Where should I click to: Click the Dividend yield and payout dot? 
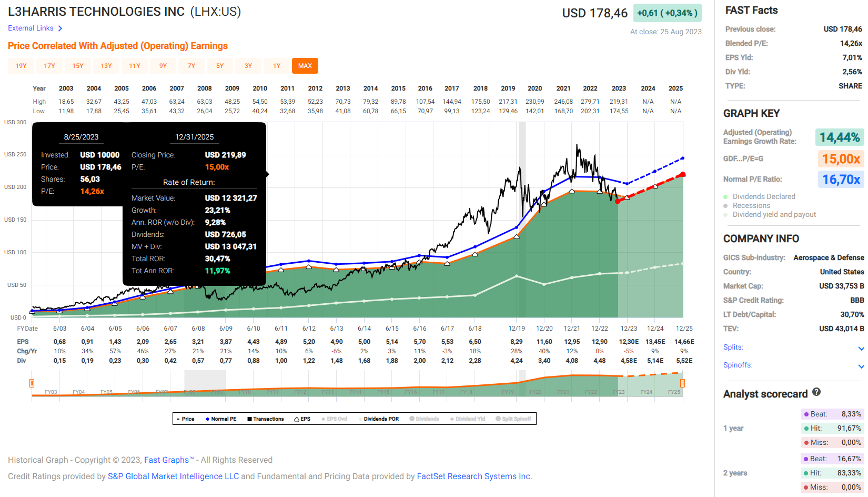pos(726,215)
